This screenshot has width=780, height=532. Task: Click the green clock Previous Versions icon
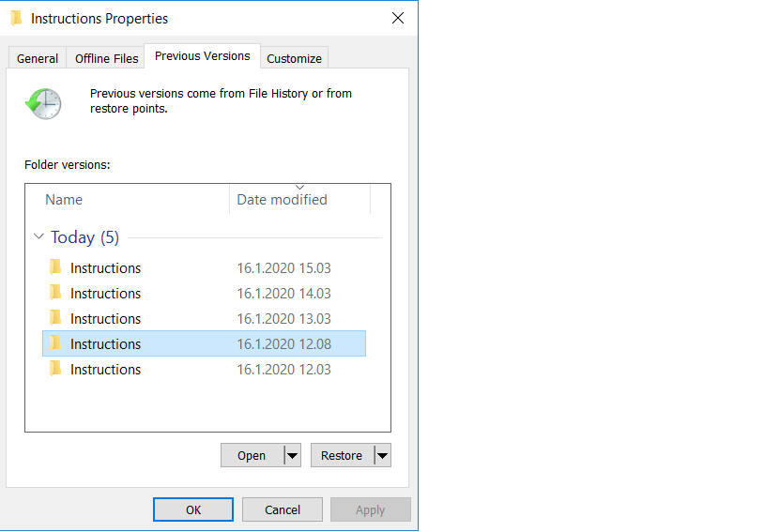coord(43,102)
